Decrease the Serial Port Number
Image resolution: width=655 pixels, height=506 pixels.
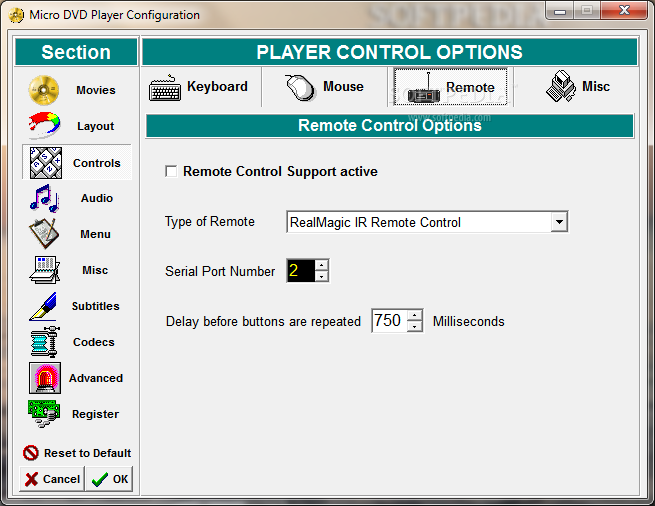tap(321, 276)
